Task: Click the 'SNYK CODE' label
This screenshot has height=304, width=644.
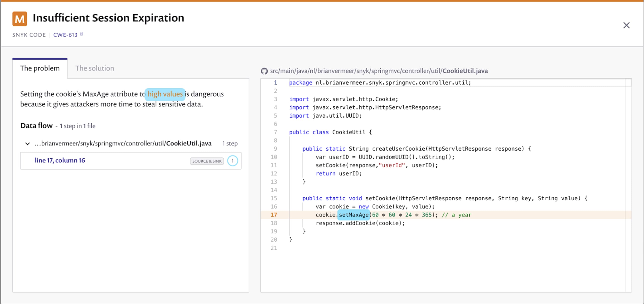Action: point(29,35)
